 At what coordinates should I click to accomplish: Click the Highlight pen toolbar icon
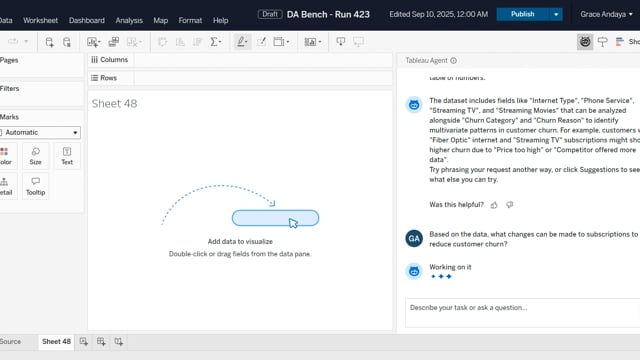(x=242, y=42)
